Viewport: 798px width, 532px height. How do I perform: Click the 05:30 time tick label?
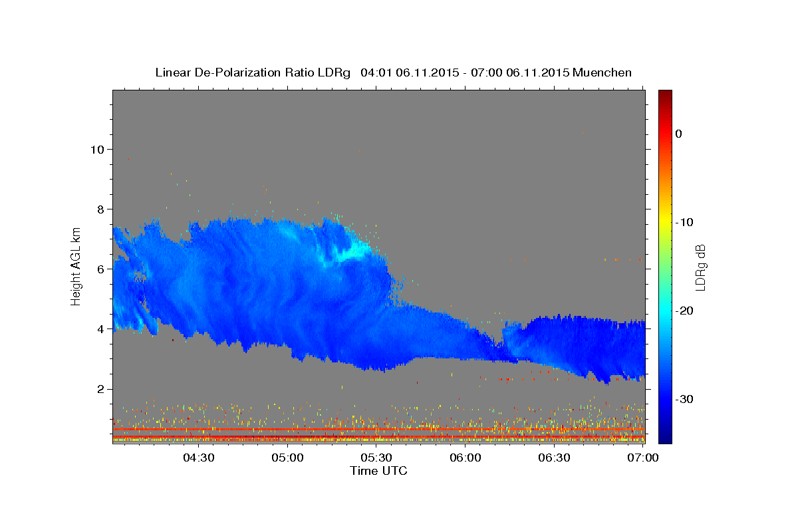pyautogui.click(x=376, y=458)
